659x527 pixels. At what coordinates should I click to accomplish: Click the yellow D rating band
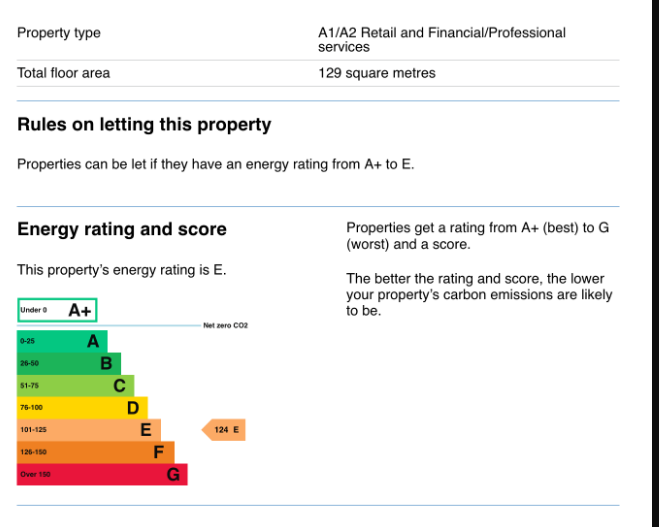(x=82, y=408)
